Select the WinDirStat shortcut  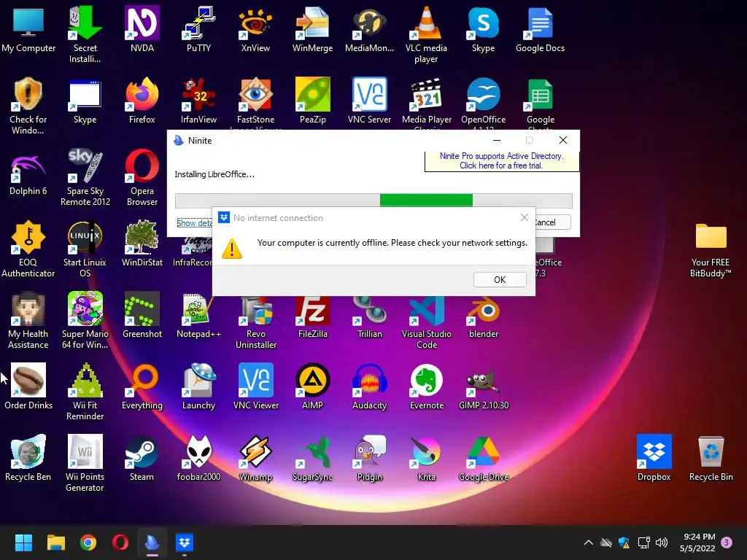[142, 244]
